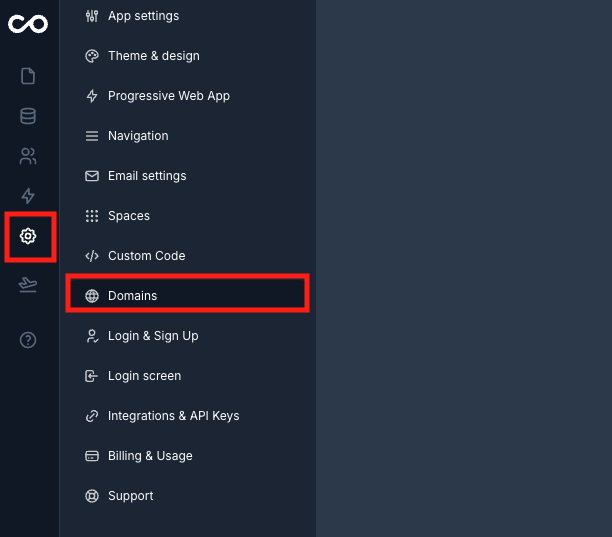The image size is (612, 537).
Task: Click the palette icon beside Theme & design
Action: (x=92, y=56)
